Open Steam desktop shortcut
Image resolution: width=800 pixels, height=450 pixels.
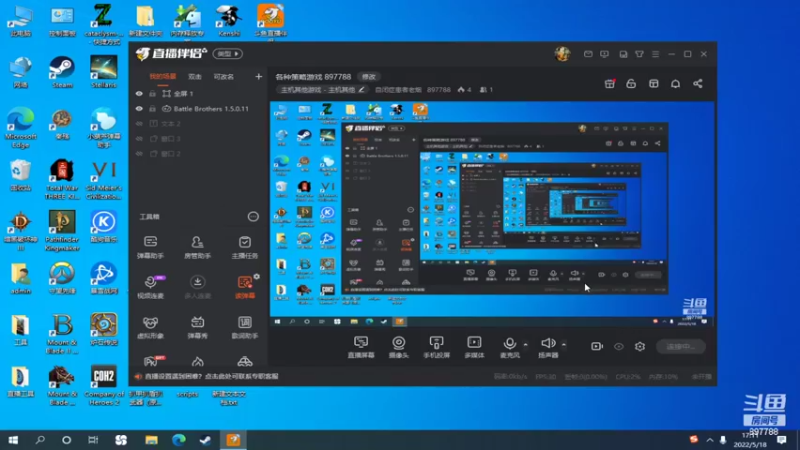pos(62,72)
